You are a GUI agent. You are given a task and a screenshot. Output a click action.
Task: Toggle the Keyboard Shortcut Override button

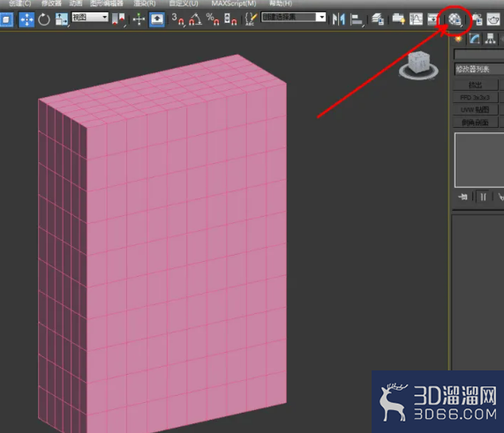point(157,19)
